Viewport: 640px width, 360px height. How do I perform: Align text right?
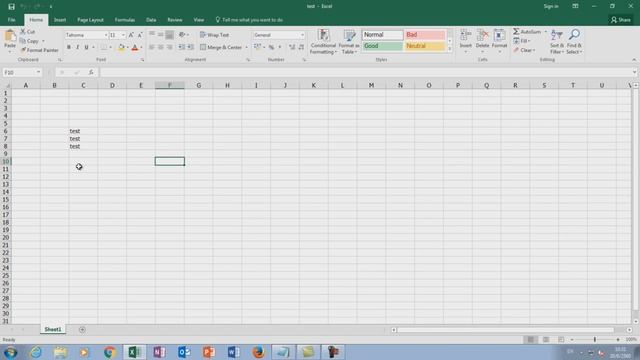[x=169, y=47]
